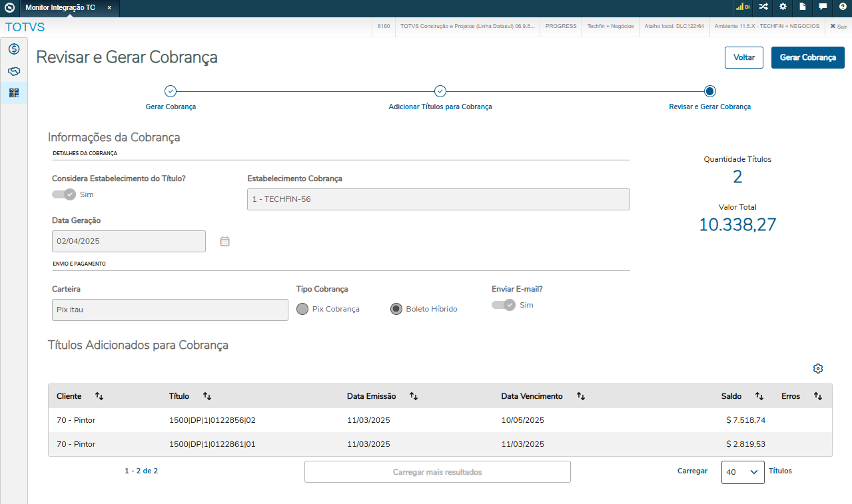This screenshot has width=852, height=504.
Task: Open the handshake sidebar icon
Action: point(14,71)
